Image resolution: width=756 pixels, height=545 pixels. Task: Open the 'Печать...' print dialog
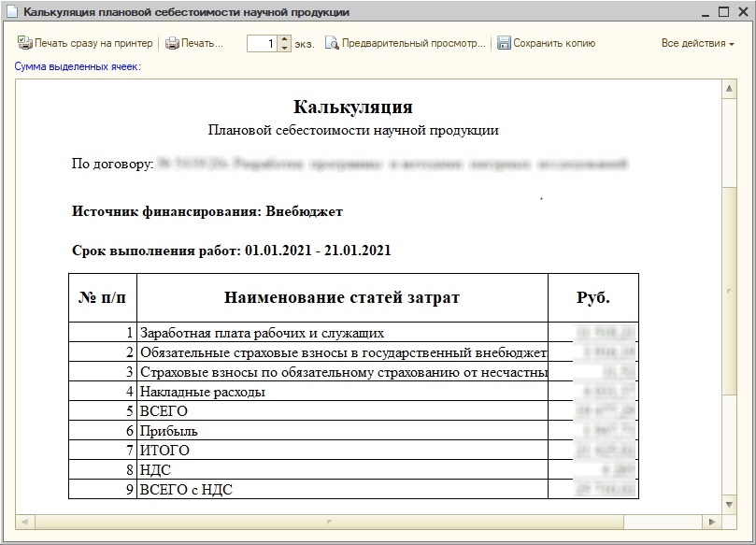[x=173, y=43]
